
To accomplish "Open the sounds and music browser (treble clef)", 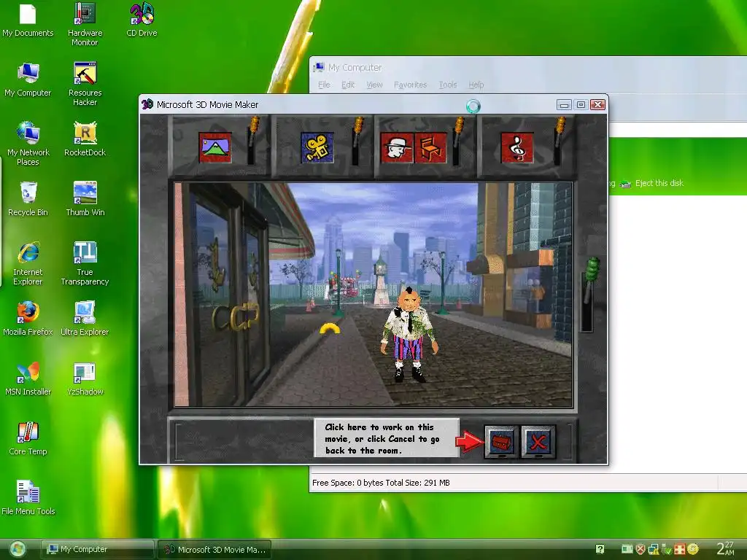I will tap(517, 147).
